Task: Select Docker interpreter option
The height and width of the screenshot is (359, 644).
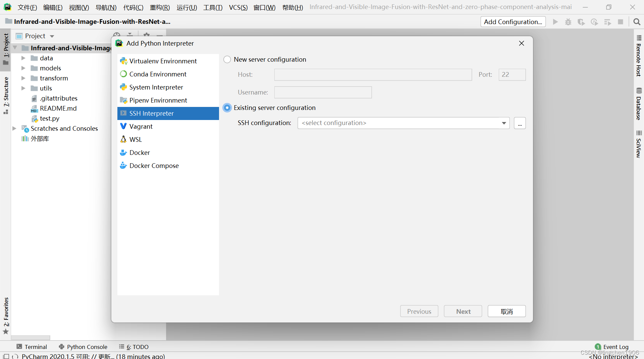Action: pyautogui.click(x=168, y=153)
